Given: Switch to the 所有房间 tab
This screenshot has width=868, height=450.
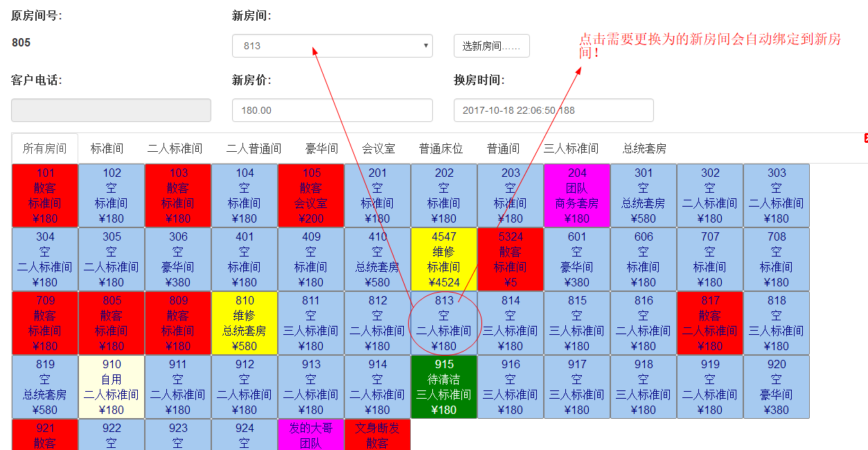Looking at the screenshot, I should [x=45, y=148].
